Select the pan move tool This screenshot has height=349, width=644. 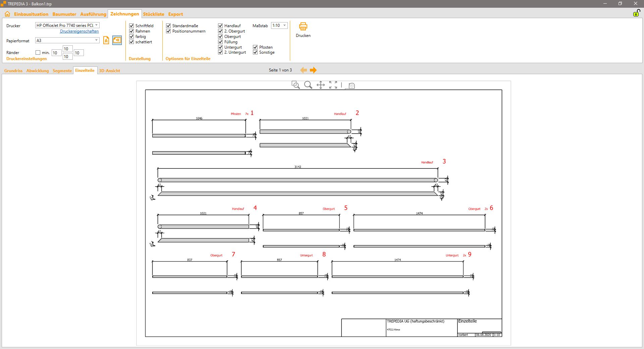click(321, 85)
